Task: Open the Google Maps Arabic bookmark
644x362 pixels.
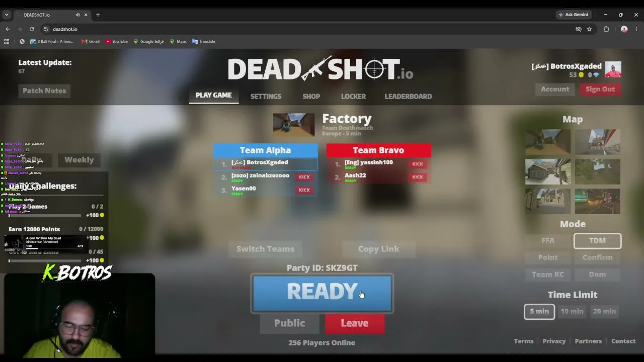Action: coord(148,42)
